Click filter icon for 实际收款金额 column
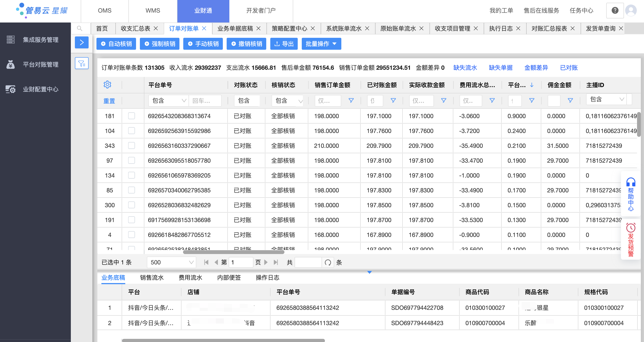The width and height of the screenshot is (644, 342). (x=443, y=101)
